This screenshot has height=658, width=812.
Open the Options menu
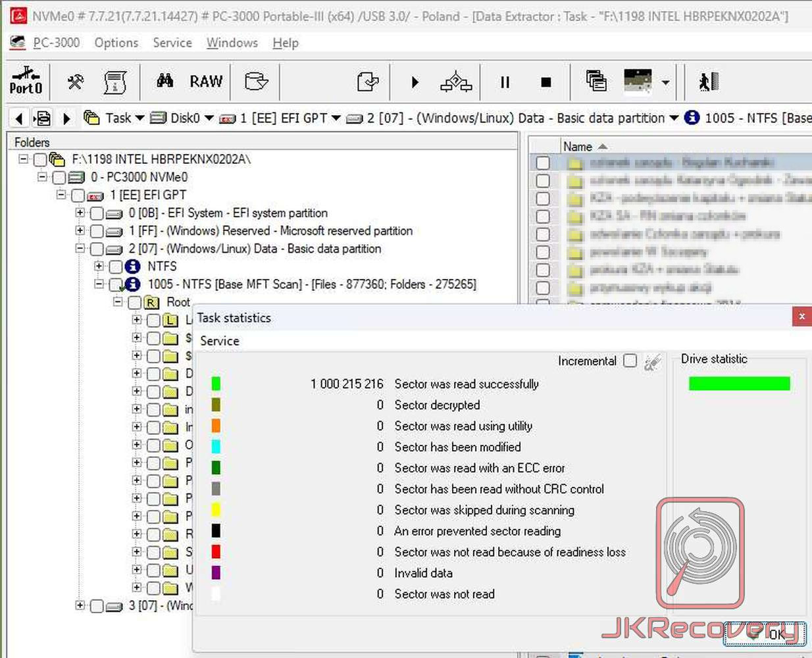[116, 43]
